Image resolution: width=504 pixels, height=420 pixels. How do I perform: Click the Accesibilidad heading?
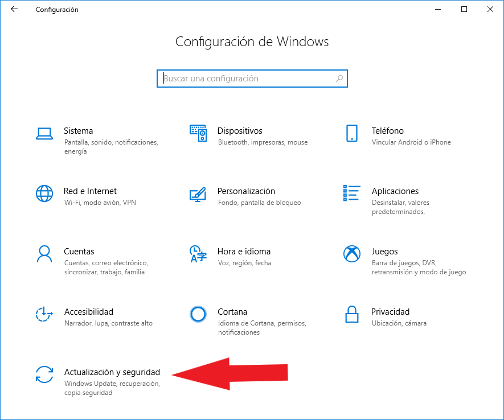89,312
